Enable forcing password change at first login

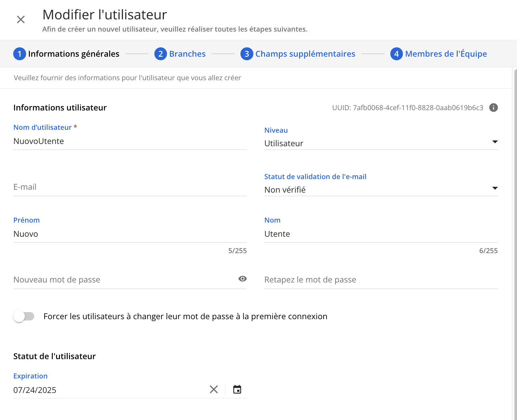pyautogui.click(x=24, y=316)
